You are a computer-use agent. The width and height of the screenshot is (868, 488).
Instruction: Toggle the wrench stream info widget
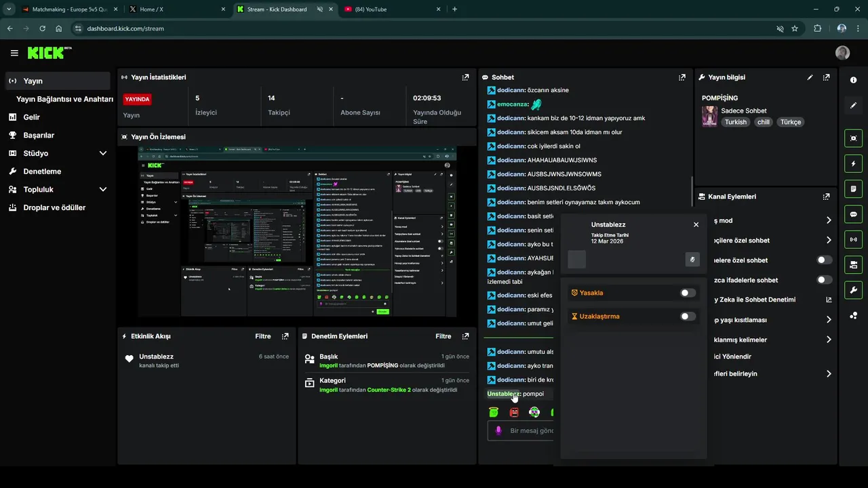[853, 290]
